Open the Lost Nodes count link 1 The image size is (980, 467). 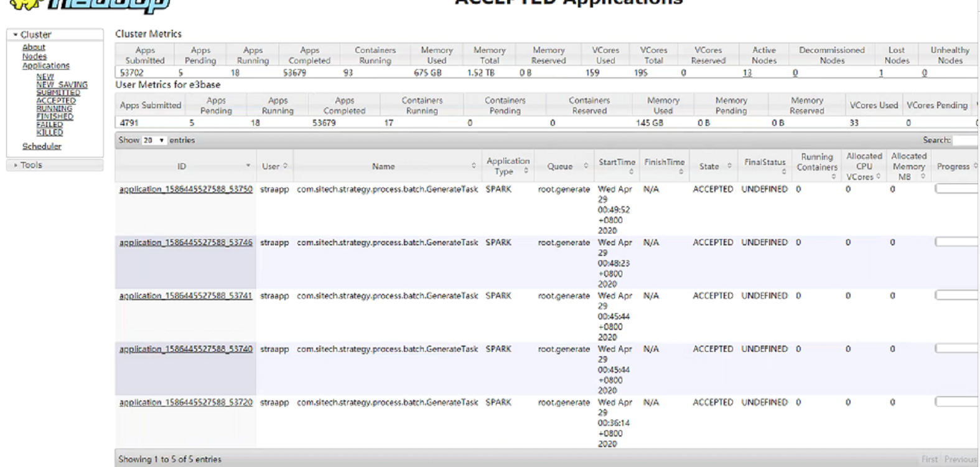pyautogui.click(x=880, y=73)
